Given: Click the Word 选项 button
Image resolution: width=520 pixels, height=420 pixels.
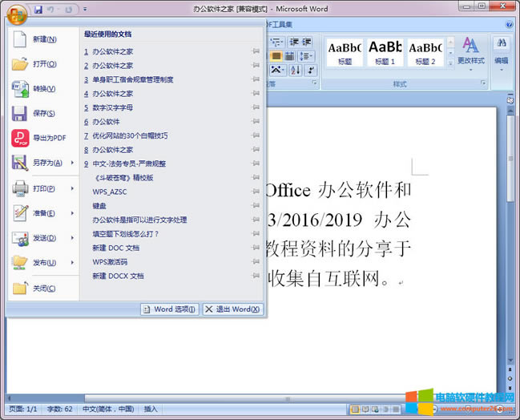Looking at the screenshot, I should [169, 309].
